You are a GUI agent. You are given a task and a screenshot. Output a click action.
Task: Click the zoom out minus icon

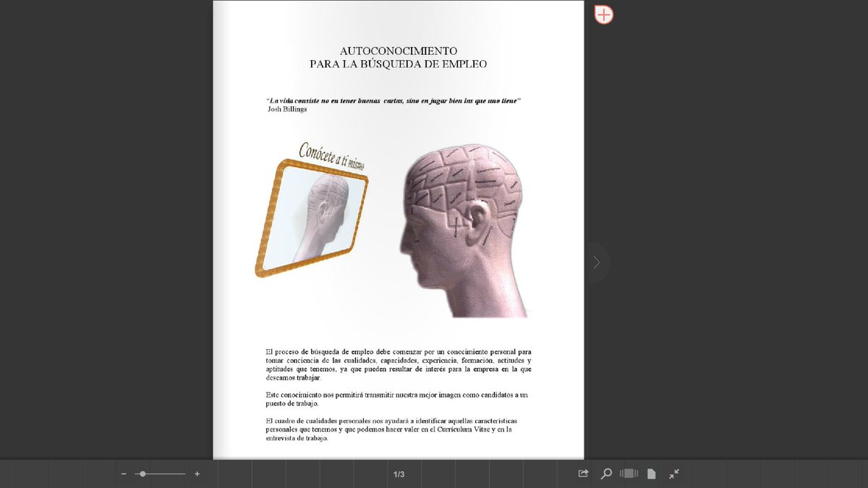coord(124,474)
